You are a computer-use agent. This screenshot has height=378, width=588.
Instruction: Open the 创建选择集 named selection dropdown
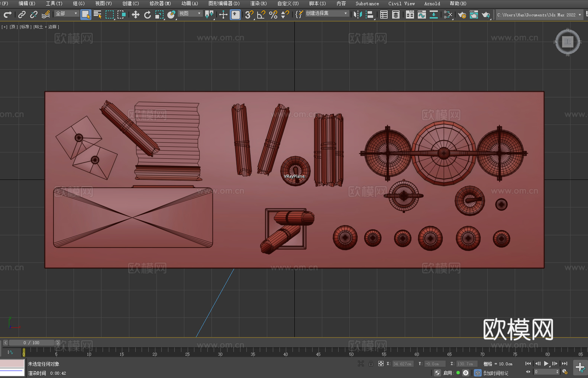tap(327, 13)
